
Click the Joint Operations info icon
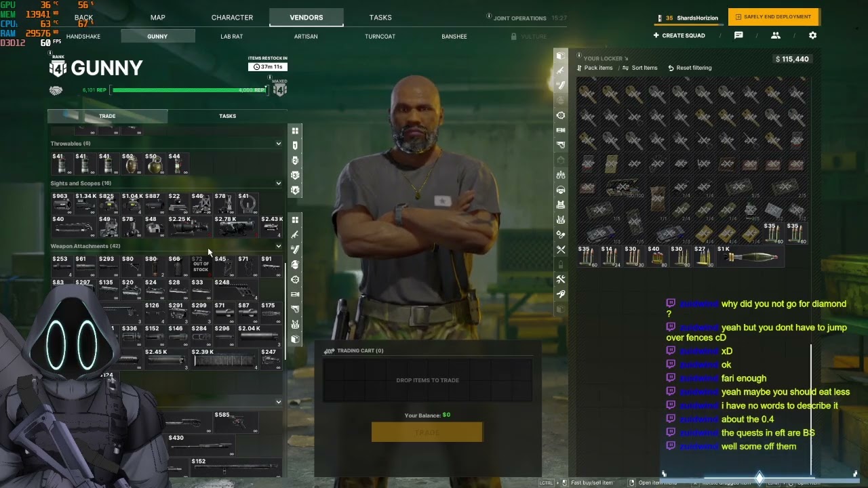pyautogui.click(x=489, y=16)
